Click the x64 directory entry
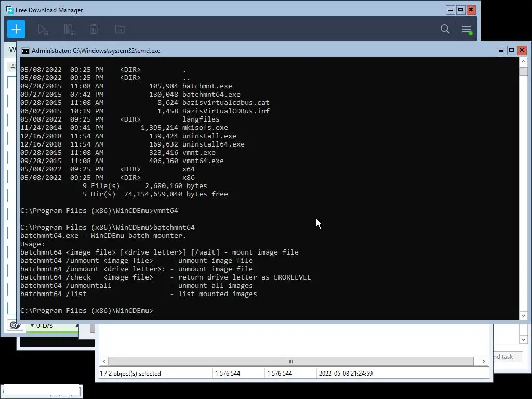 [x=188, y=169]
